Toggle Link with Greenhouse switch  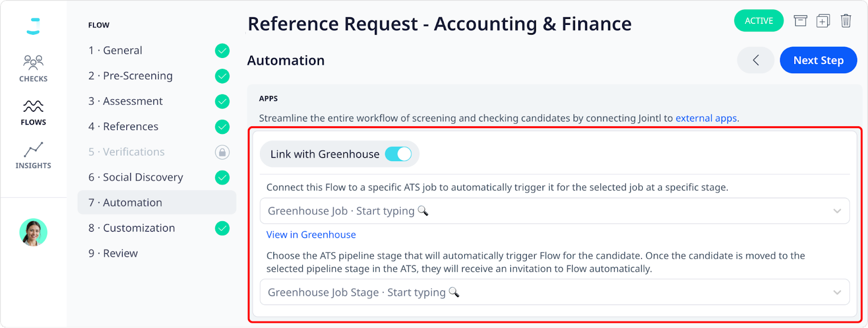[398, 155]
